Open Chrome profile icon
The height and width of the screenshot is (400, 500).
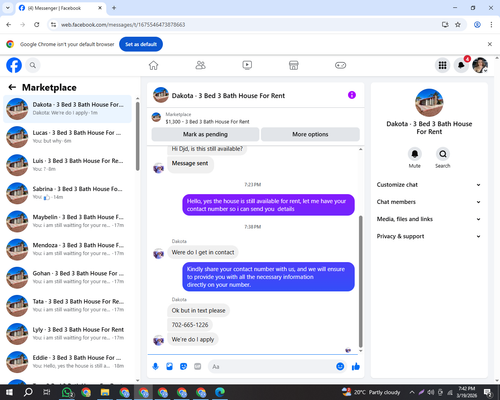coord(477,25)
